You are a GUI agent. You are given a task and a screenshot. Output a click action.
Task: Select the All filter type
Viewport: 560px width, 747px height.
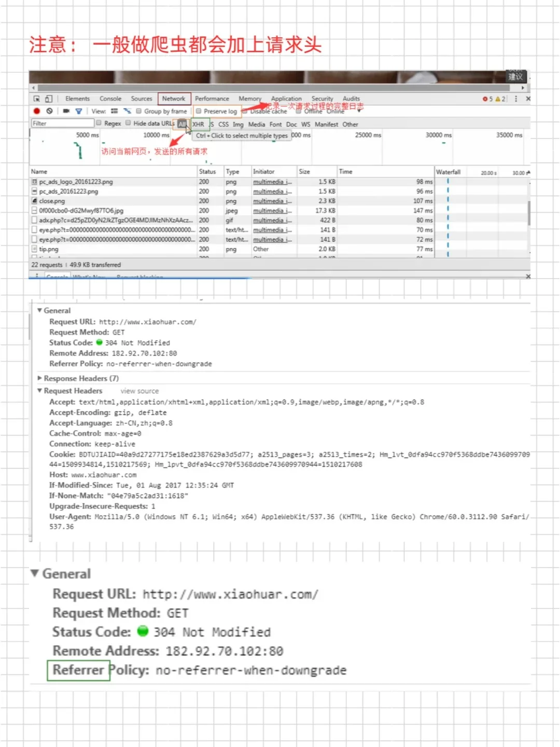[182, 124]
